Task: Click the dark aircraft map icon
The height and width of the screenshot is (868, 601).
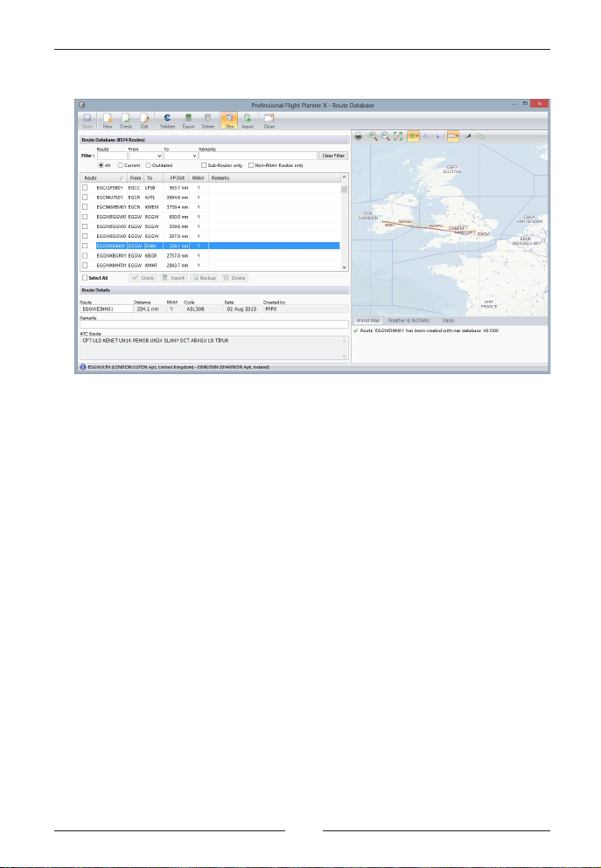Action: (467, 136)
